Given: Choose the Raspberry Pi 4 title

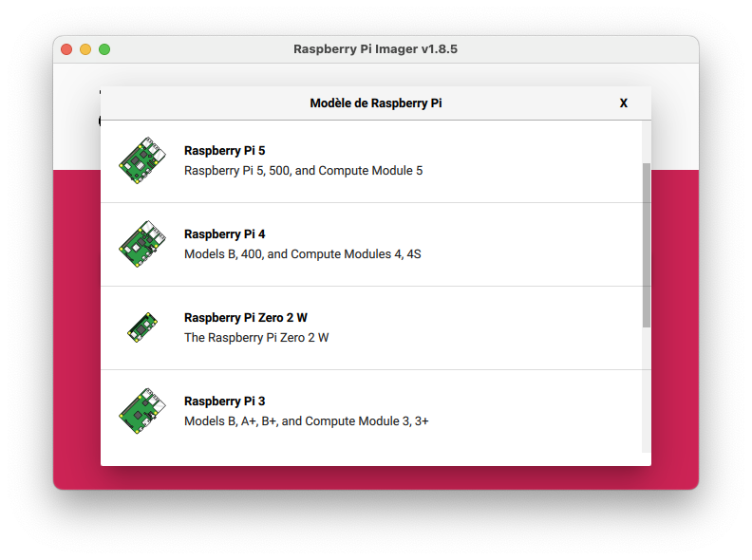Looking at the screenshot, I should 224,234.
